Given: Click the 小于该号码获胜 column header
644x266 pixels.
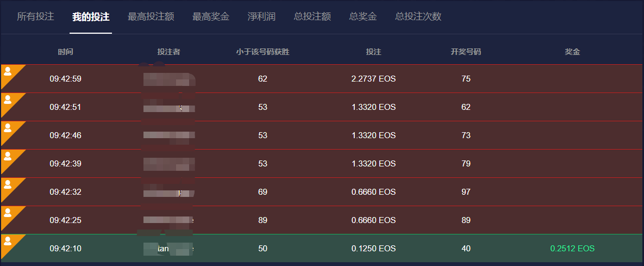Looking at the screenshot, I should pyautogui.click(x=263, y=52).
